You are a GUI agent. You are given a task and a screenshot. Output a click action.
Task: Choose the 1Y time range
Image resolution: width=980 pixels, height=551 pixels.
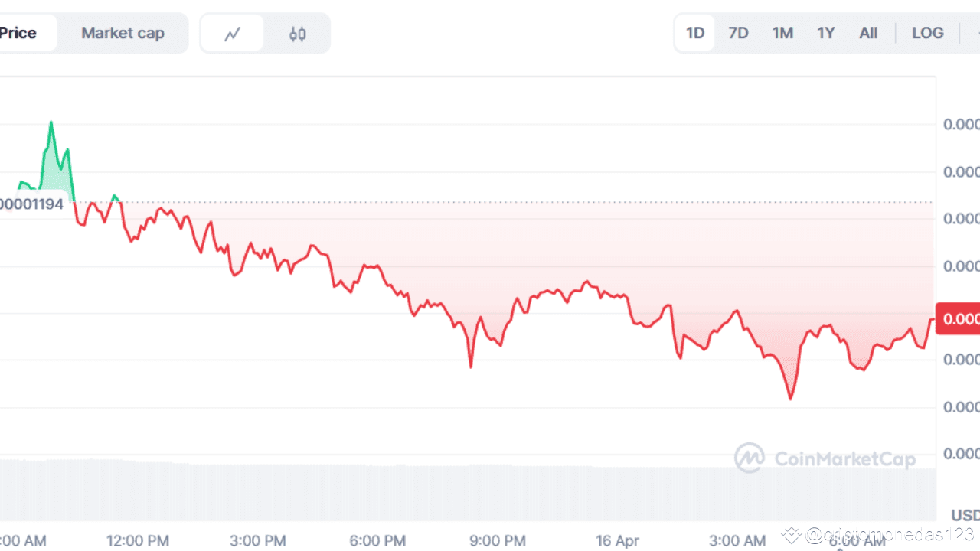(825, 33)
